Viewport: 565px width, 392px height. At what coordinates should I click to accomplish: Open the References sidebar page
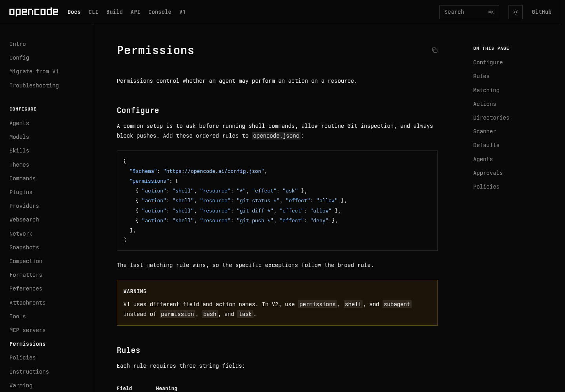pos(26,289)
